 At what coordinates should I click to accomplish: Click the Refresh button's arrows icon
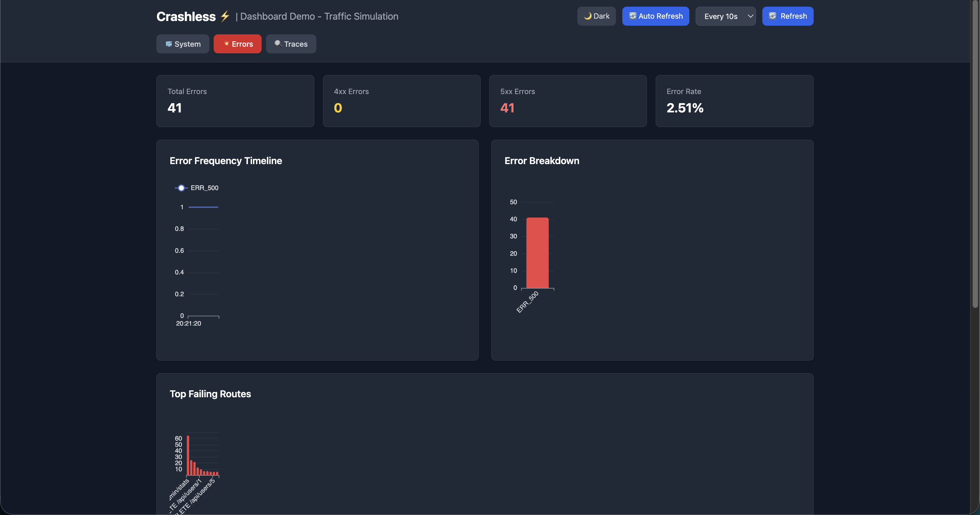(772, 16)
